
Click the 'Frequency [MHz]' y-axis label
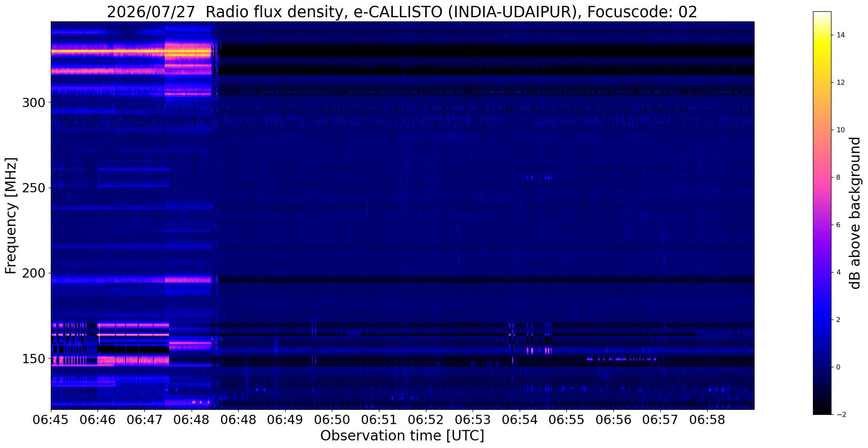[11, 216]
